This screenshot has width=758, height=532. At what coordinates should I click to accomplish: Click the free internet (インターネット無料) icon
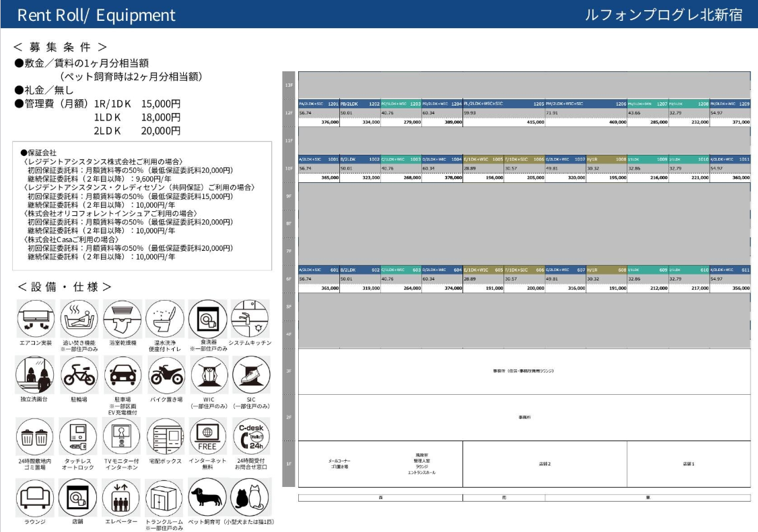(x=208, y=436)
